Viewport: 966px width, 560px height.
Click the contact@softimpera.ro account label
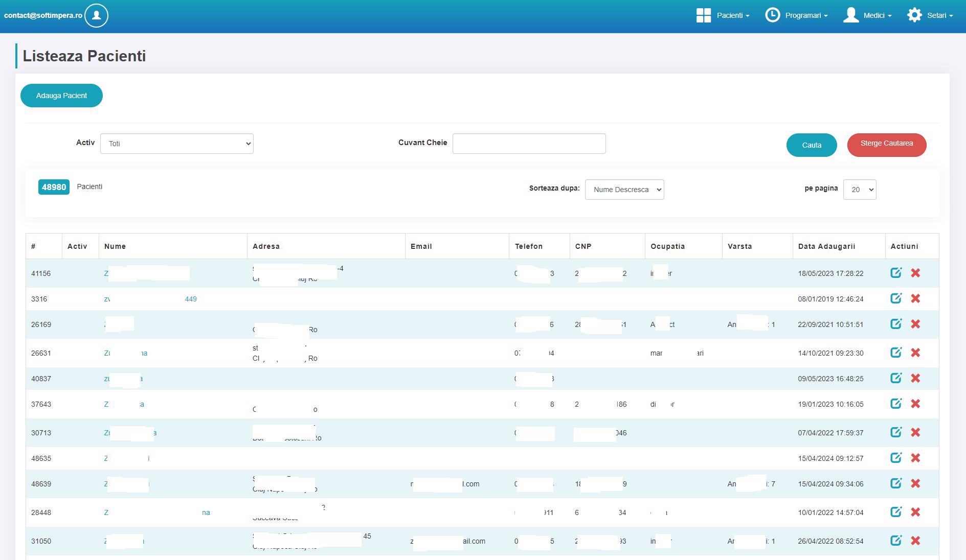point(43,15)
